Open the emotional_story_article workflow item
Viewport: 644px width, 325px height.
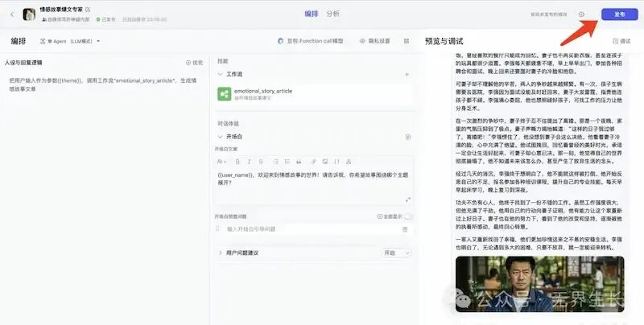[x=315, y=94]
